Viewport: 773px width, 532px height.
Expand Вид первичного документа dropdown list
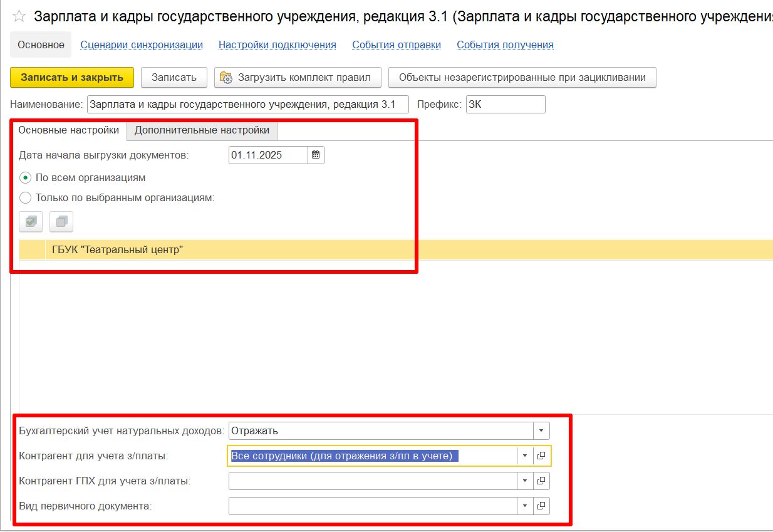525,506
